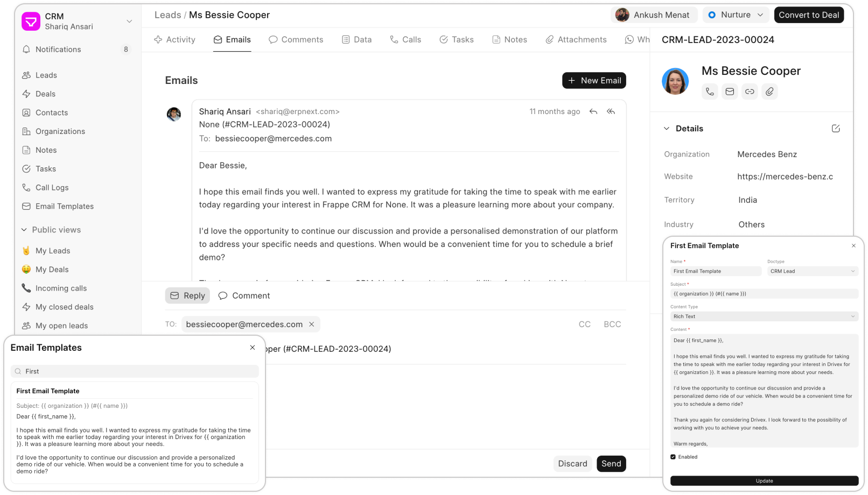
Task: Open the Nurture status dropdown
Action: (736, 15)
